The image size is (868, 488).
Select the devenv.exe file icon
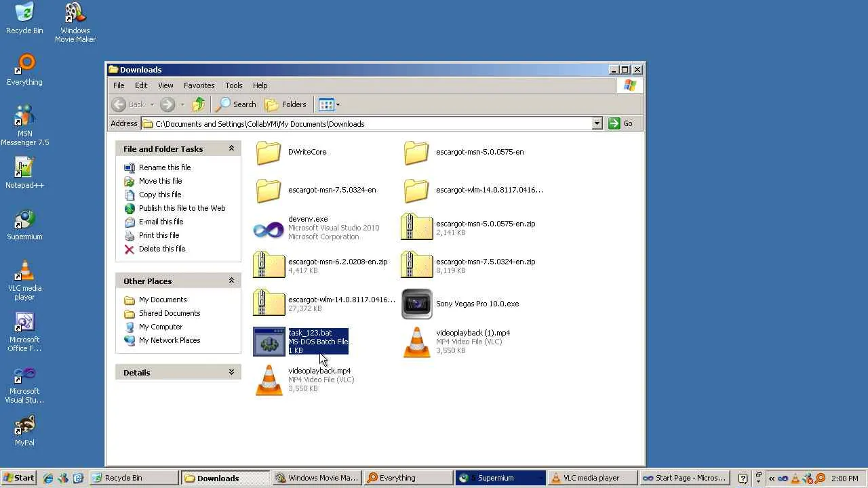click(x=269, y=228)
